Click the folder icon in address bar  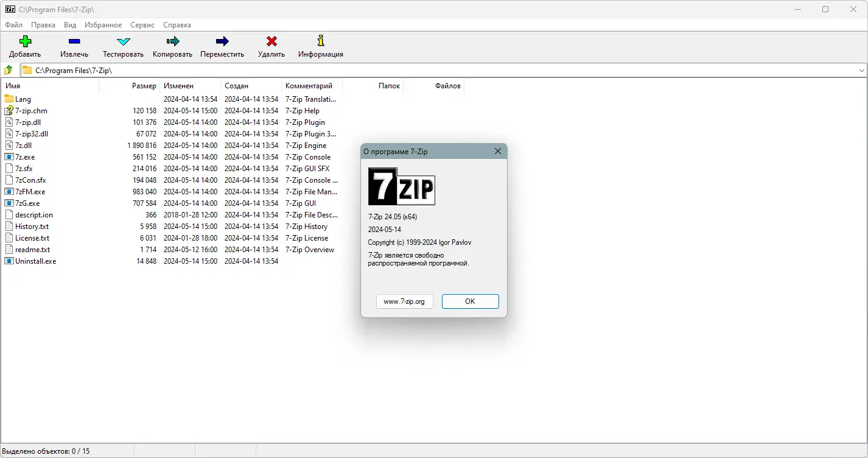click(27, 70)
